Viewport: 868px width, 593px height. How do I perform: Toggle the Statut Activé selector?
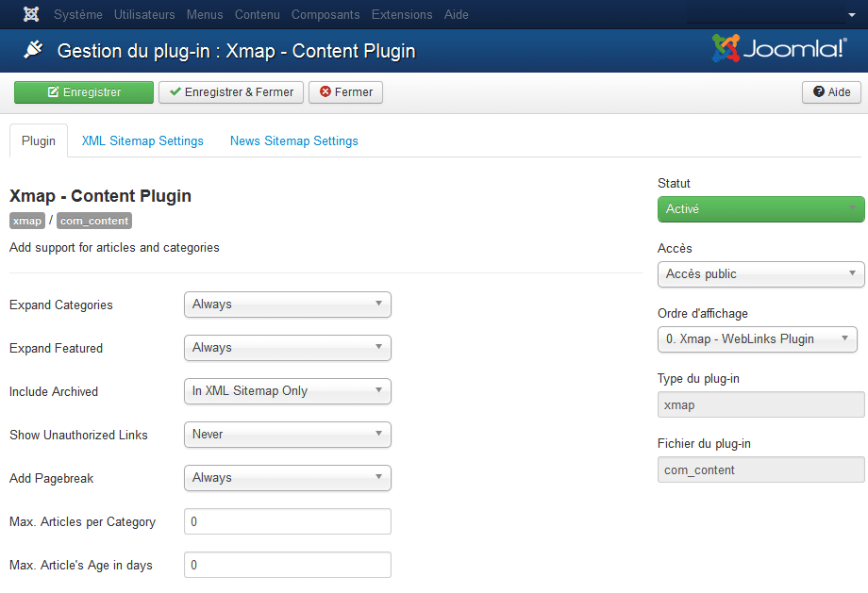point(760,209)
